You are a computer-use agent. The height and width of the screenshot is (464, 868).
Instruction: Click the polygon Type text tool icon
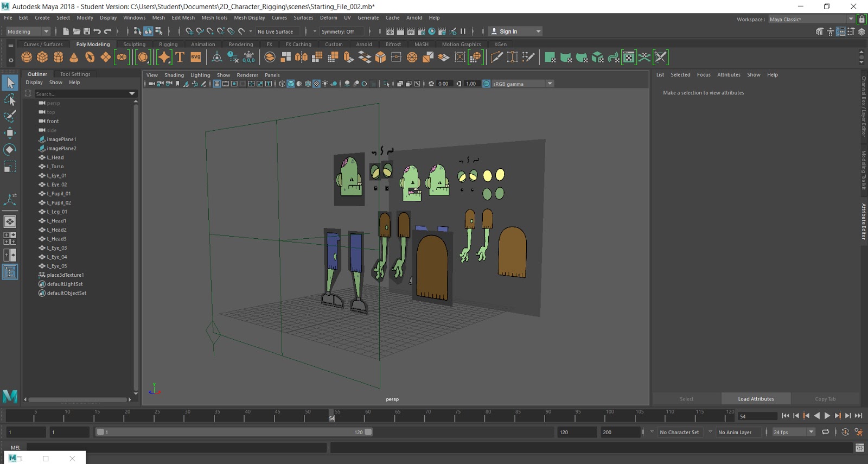point(180,57)
